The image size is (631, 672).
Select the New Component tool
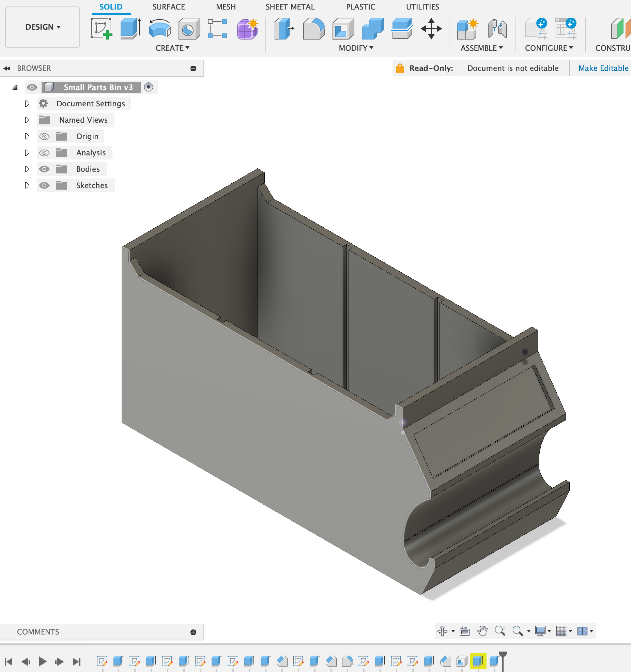click(x=468, y=29)
